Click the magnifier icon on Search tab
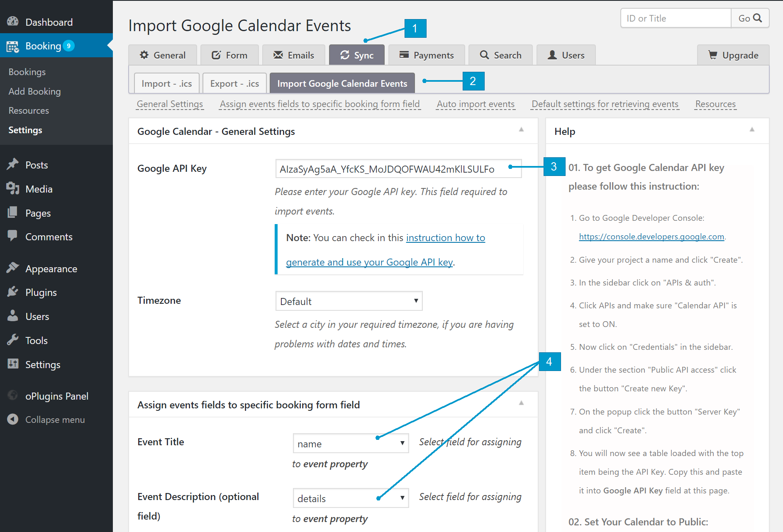 (x=484, y=55)
